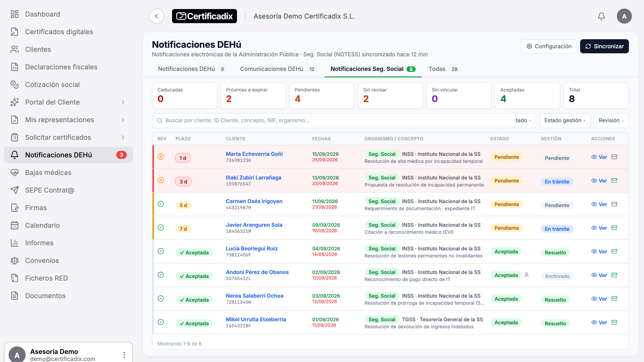Expand Portal del Cliente submenu
This screenshot has width=644, height=362.
click(123, 102)
